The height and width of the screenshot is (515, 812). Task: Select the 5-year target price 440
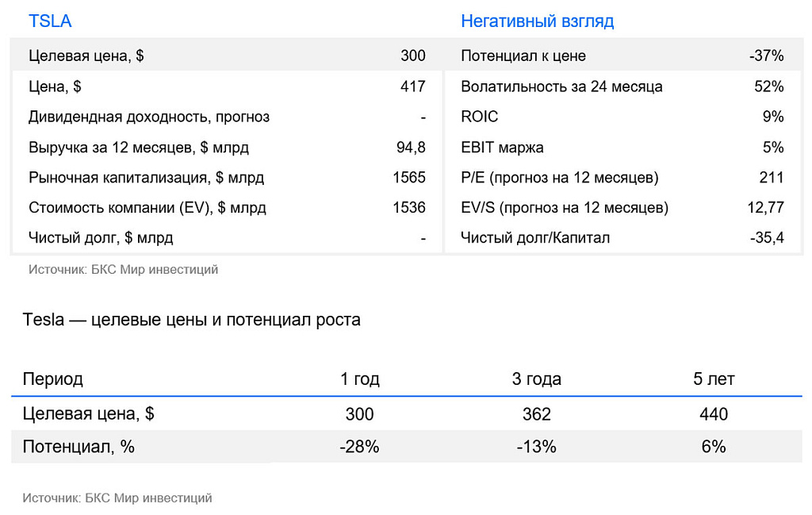(714, 414)
